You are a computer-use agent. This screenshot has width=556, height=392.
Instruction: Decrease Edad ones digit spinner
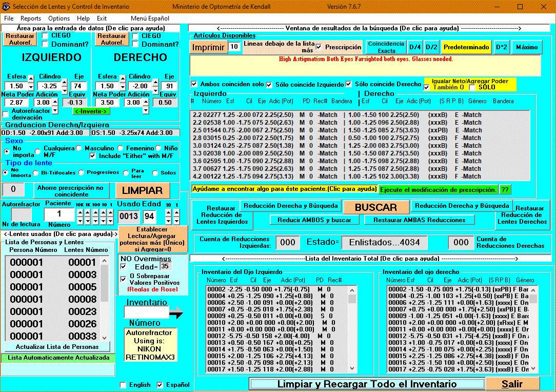click(176, 221)
